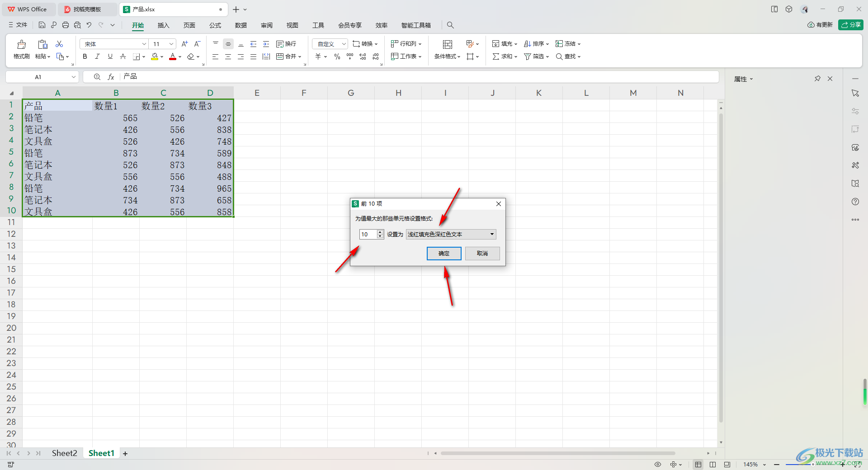Pin the Properties panel
Screen dimensions: 868x470
point(817,79)
